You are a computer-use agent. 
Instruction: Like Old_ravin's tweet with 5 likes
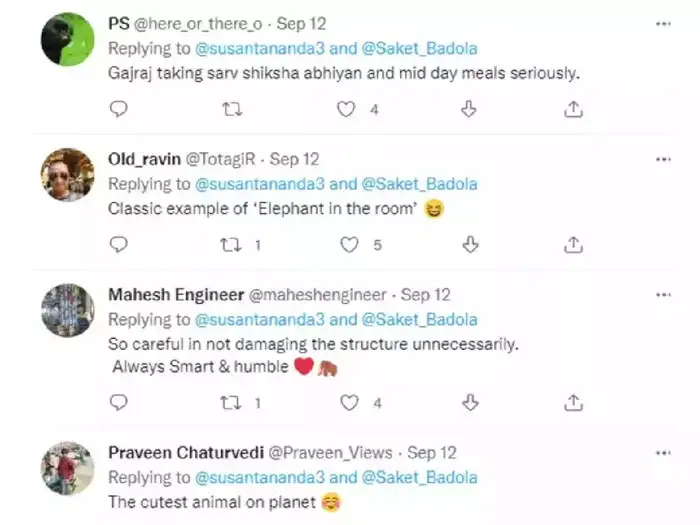(x=349, y=244)
